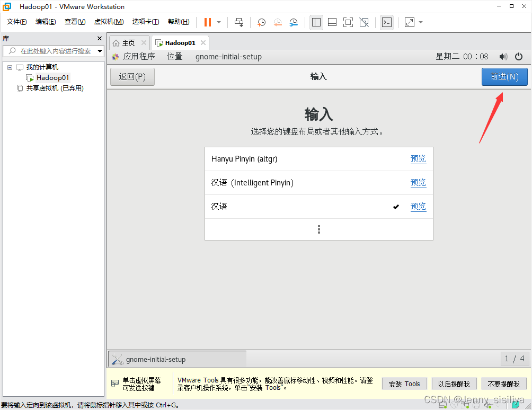This screenshot has height=410, width=532.
Task: Open the console view icon
Action: pyautogui.click(x=387, y=22)
